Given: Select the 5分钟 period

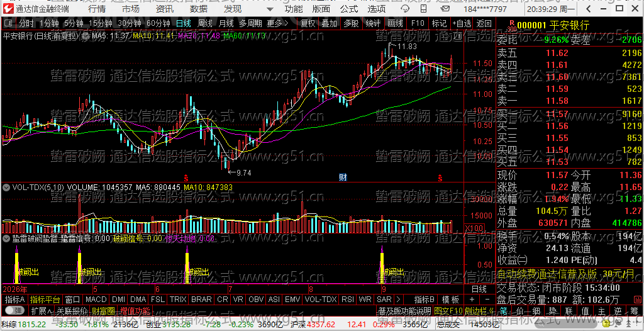Looking at the screenshot, I should click(x=74, y=23).
